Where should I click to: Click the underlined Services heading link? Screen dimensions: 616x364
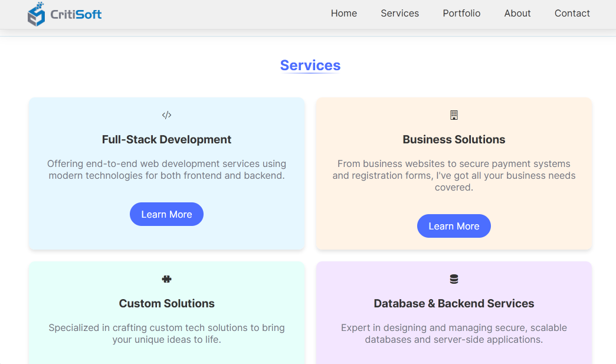310,65
